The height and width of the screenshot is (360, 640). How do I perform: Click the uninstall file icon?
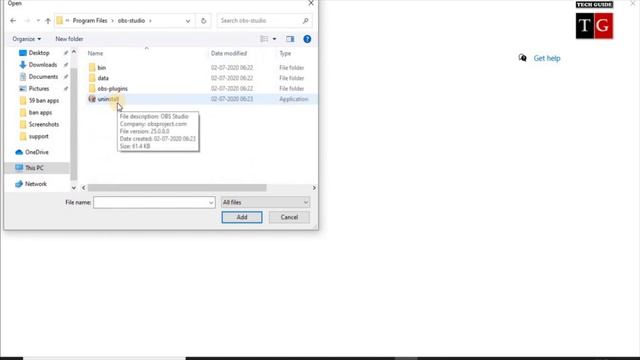coord(92,99)
